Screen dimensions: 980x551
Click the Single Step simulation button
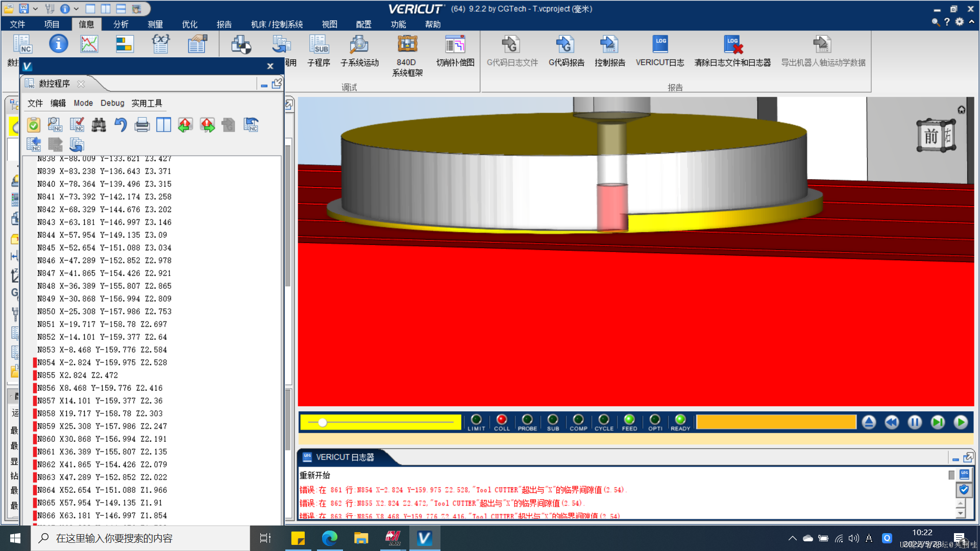click(x=938, y=422)
